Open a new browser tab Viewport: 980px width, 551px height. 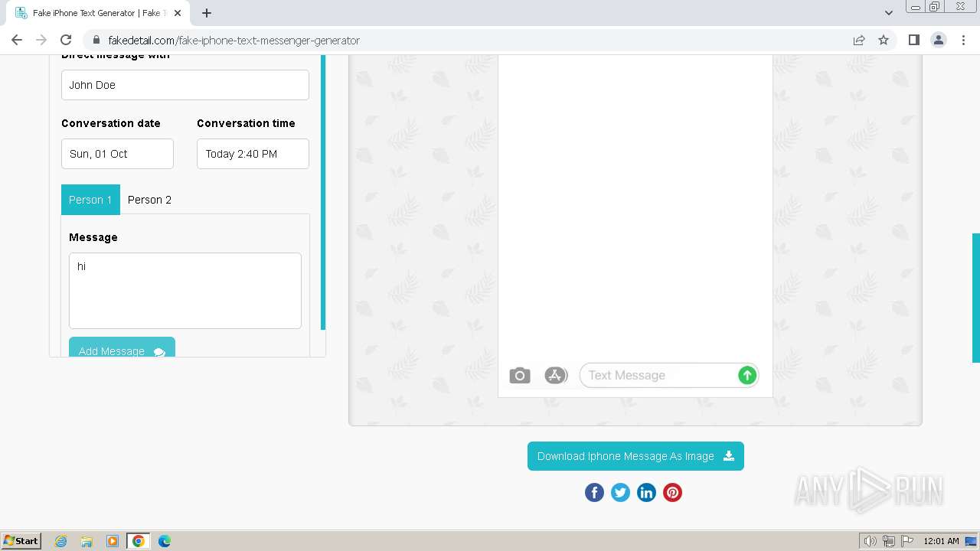[207, 13]
